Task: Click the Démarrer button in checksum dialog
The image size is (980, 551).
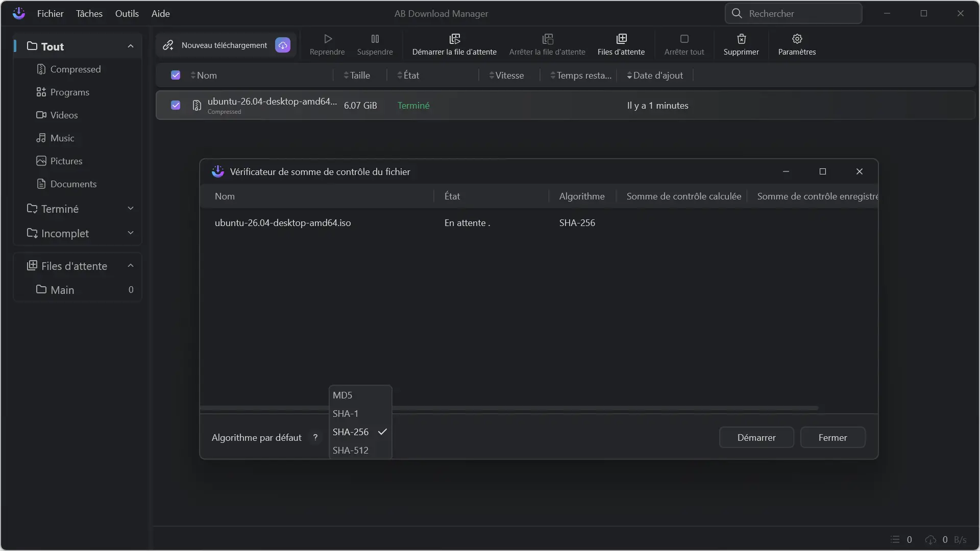Action: pos(756,437)
